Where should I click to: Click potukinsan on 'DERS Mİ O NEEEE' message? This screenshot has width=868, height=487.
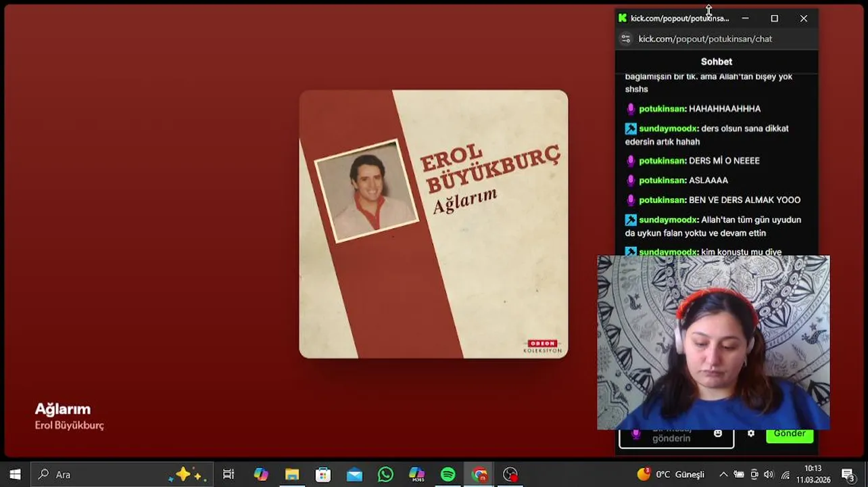662,160
